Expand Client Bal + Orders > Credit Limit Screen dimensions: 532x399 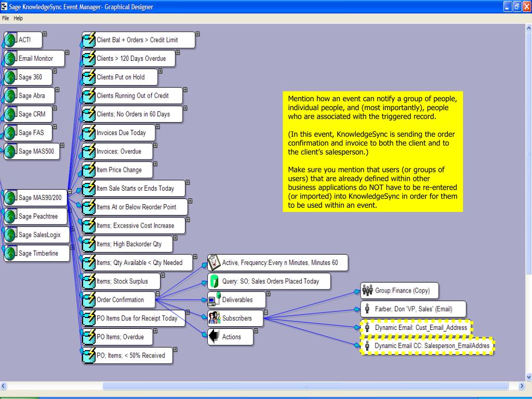pos(197,34)
